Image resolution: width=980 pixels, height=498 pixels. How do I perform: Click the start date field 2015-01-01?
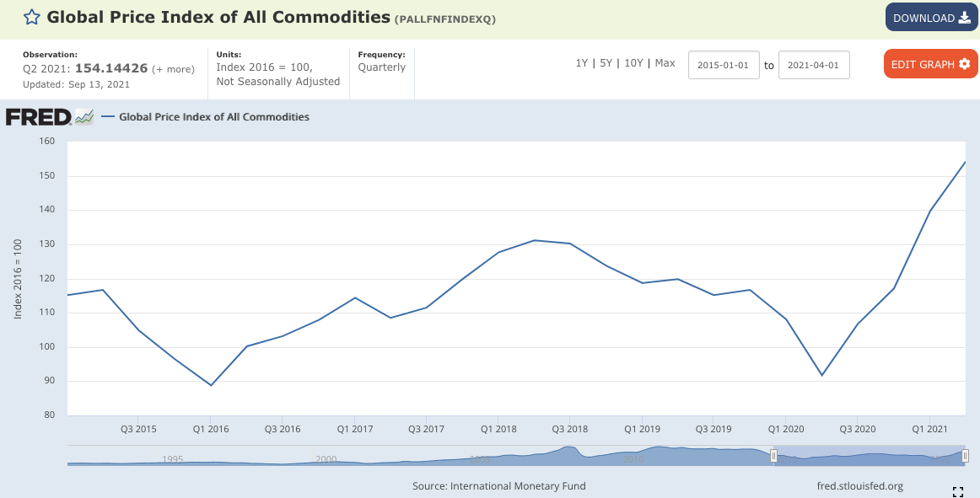pos(723,65)
